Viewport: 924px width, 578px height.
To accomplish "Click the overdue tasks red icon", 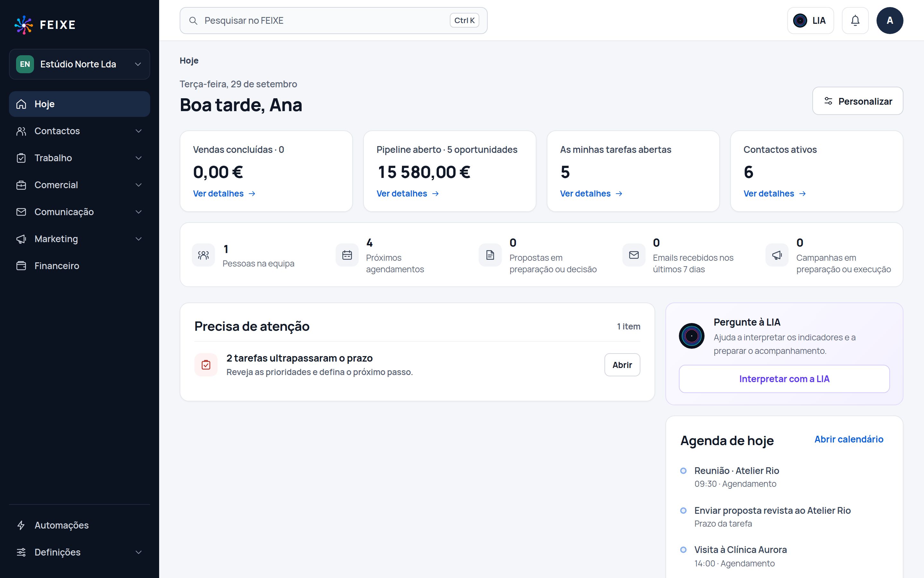I will tap(206, 365).
